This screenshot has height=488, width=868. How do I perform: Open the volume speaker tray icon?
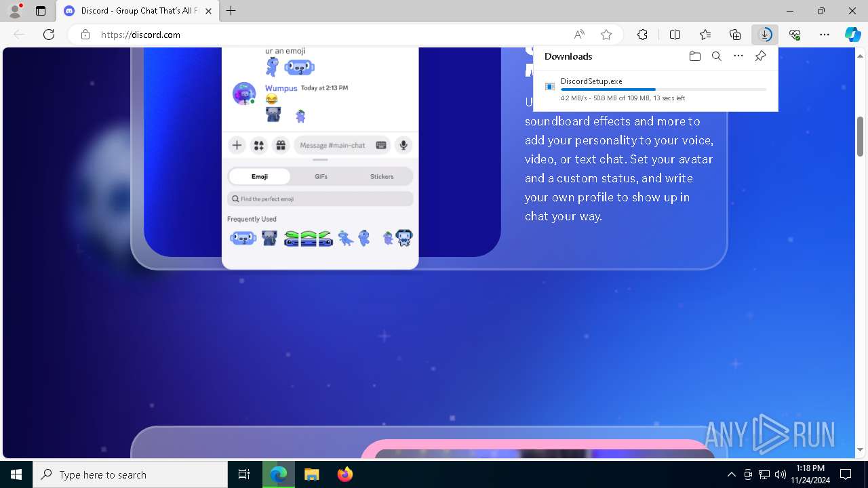pyautogui.click(x=781, y=474)
